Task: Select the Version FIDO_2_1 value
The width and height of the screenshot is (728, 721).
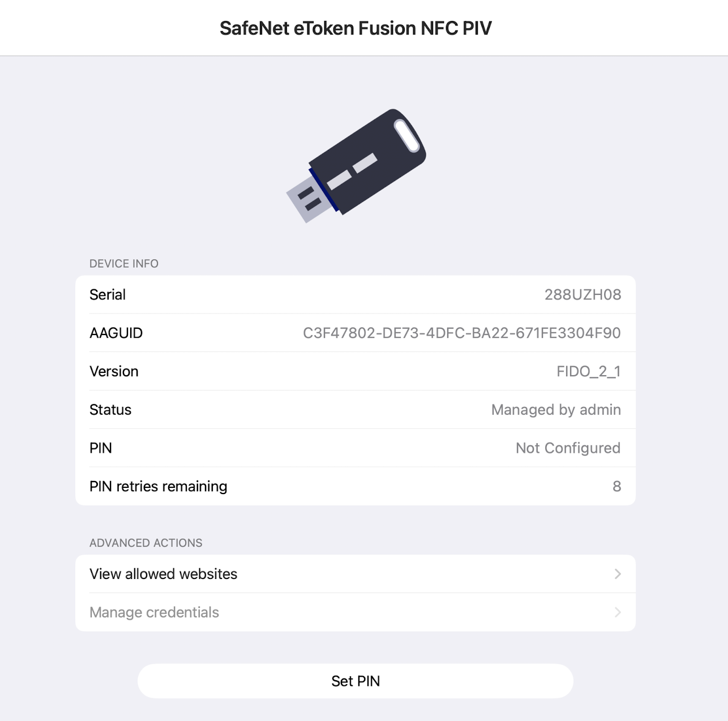Action: tap(588, 372)
